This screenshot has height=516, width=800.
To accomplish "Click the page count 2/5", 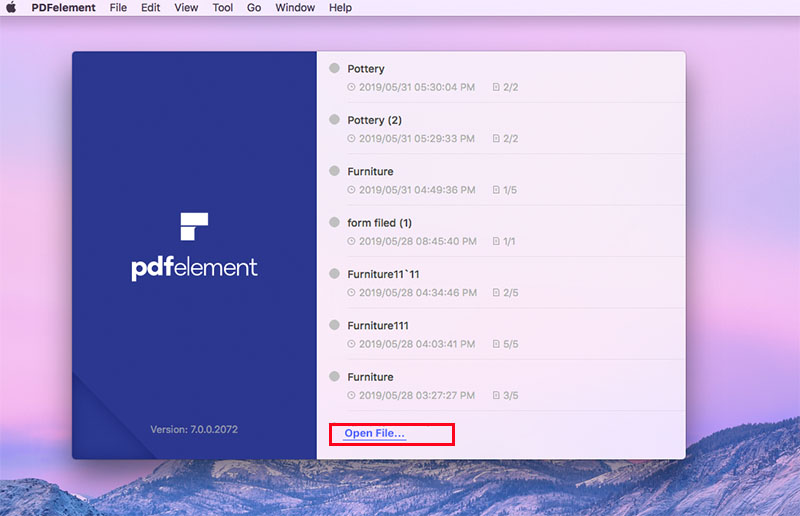I will (x=511, y=293).
